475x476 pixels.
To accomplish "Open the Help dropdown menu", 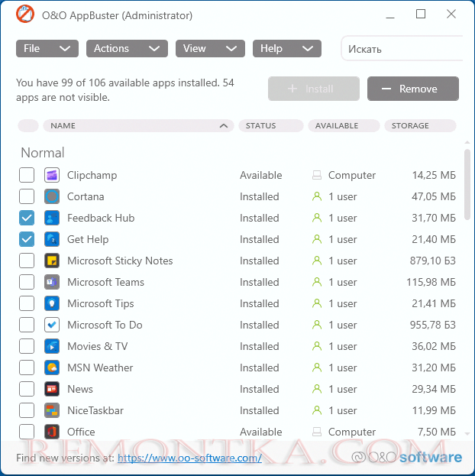I will click(x=287, y=49).
